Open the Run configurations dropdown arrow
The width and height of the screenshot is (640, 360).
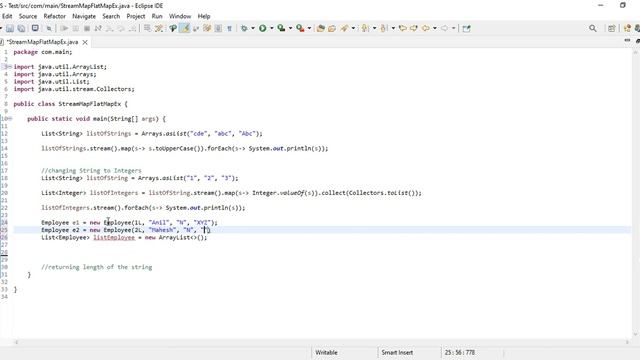[x=271, y=28]
